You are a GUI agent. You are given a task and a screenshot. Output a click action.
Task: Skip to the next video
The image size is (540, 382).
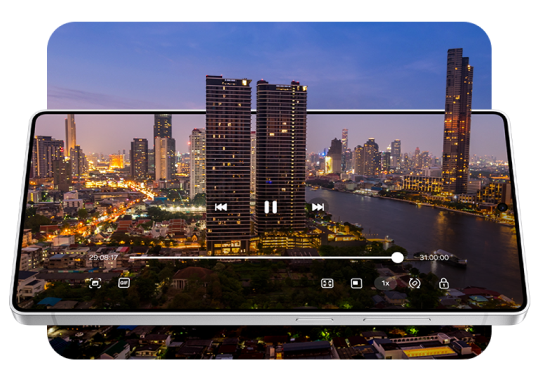318,207
